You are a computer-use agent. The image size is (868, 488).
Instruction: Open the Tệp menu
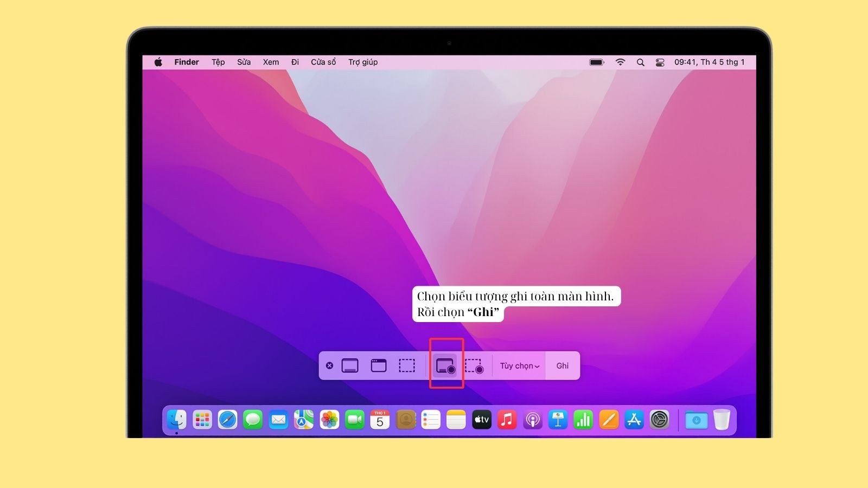point(218,62)
